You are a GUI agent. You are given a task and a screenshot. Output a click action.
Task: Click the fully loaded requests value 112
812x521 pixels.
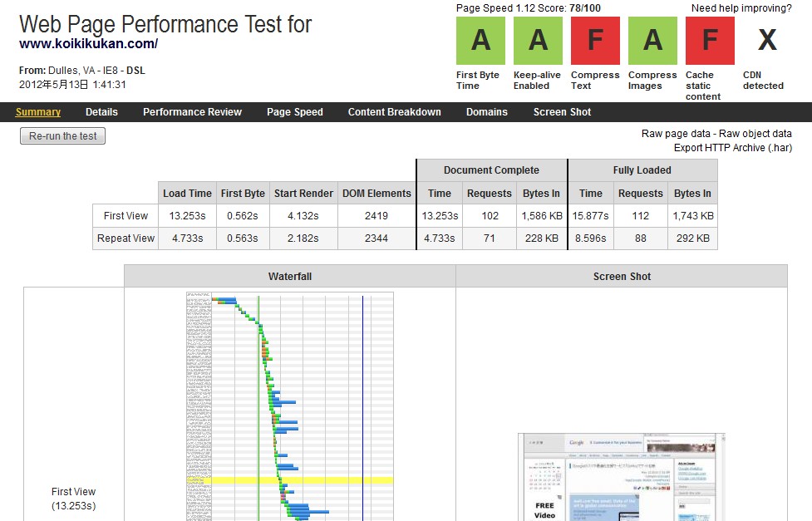pyautogui.click(x=641, y=216)
